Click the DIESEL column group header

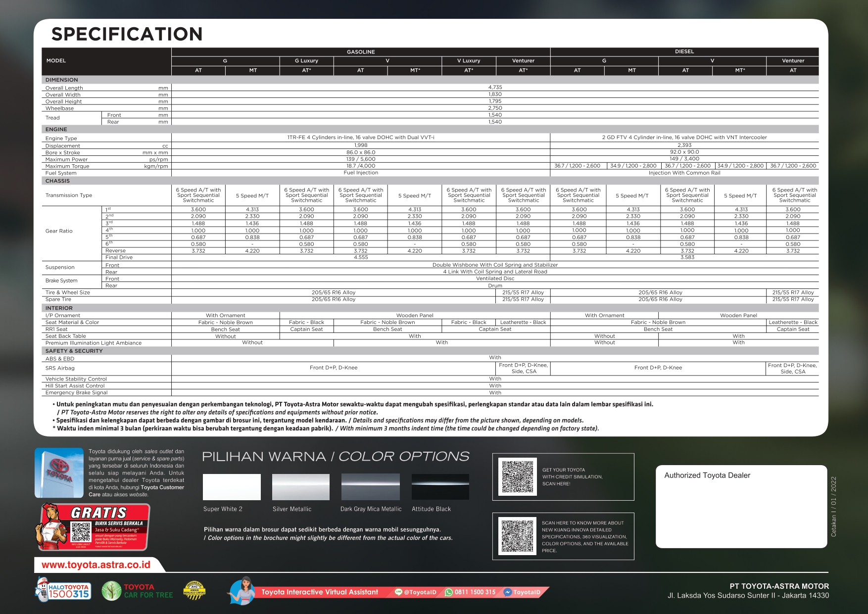(x=684, y=52)
